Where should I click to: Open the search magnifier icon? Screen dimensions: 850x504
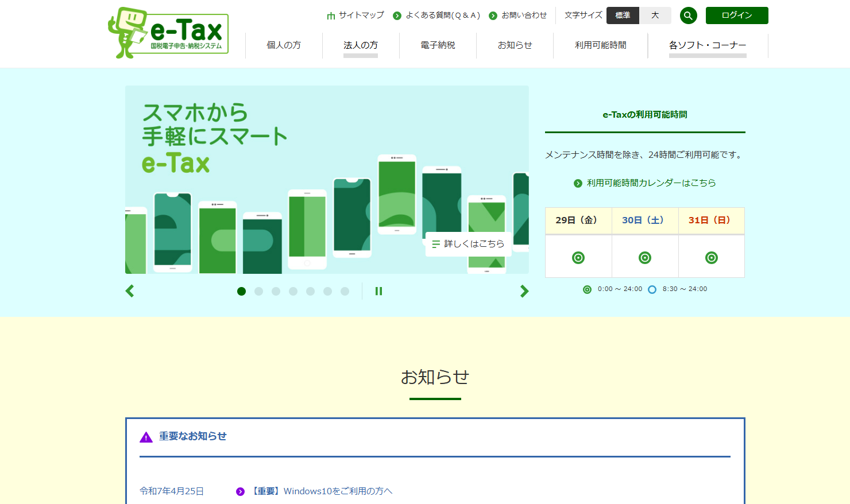[x=688, y=15]
